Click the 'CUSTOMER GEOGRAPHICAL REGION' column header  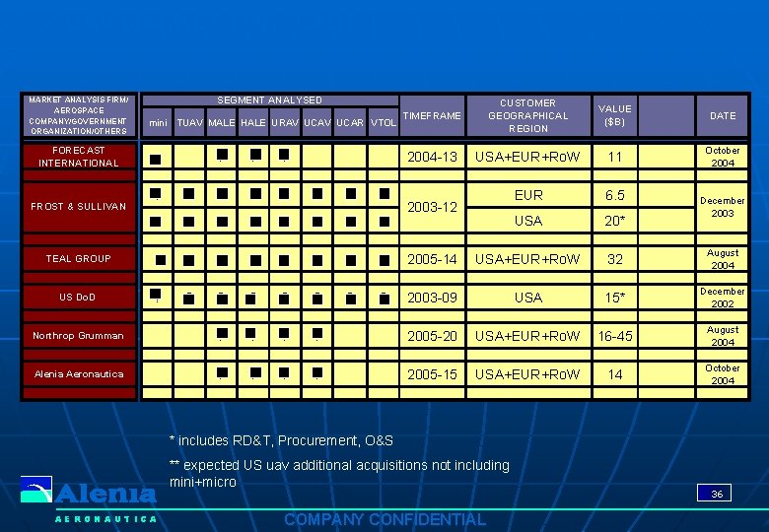click(x=528, y=115)
